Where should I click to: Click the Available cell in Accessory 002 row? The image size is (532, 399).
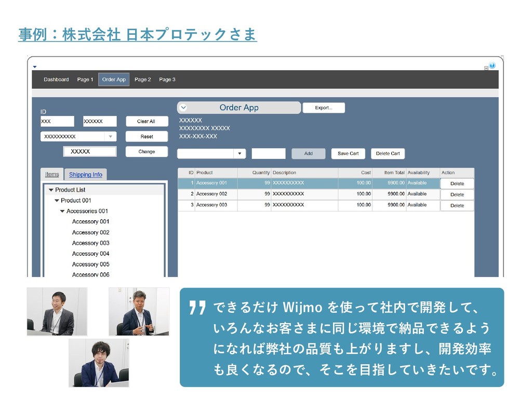pyautogui.click(x=423, y=194)
